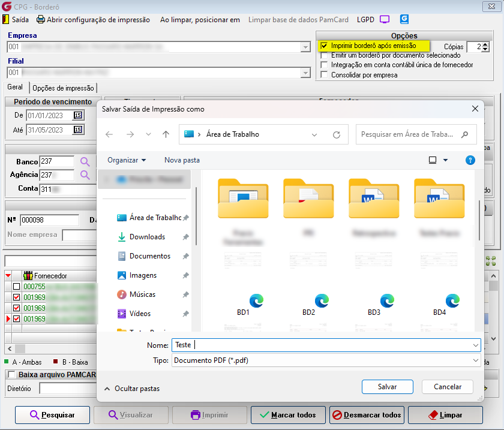Click the Nº borderô number field
Screen dimensions: 504x430
coord(49,220)
